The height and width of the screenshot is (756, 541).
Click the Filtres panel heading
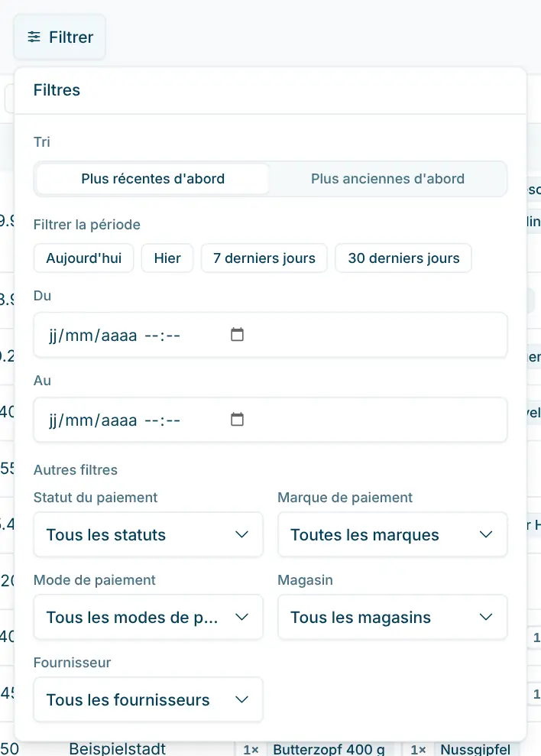(57, 90)
